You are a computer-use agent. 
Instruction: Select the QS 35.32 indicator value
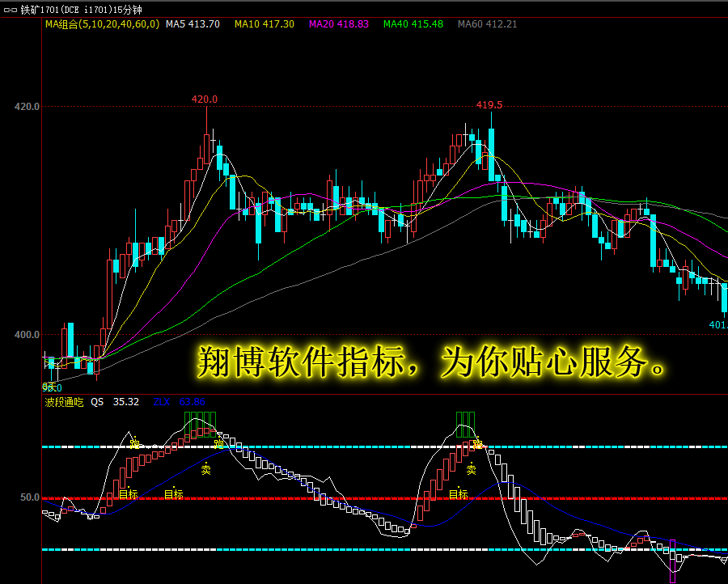tap(115, 402)
